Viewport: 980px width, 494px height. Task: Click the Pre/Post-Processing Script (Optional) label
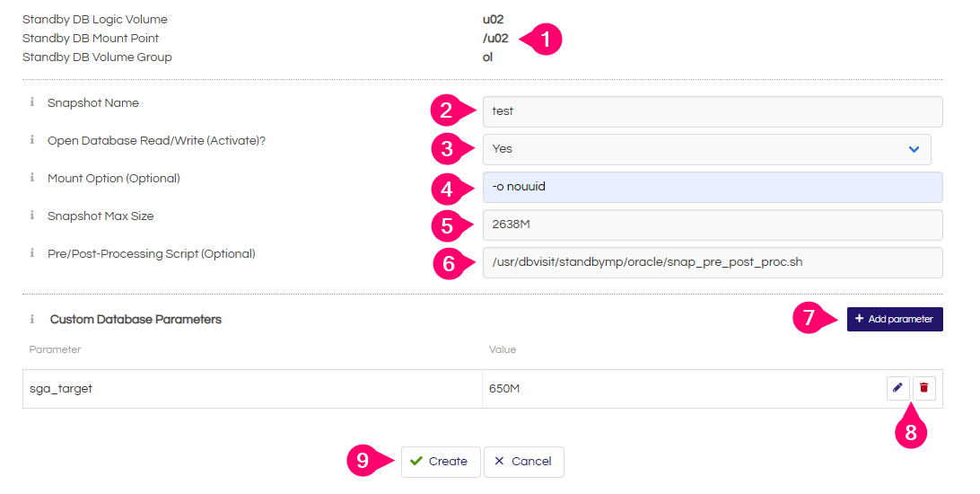click(x=152, y=253)
